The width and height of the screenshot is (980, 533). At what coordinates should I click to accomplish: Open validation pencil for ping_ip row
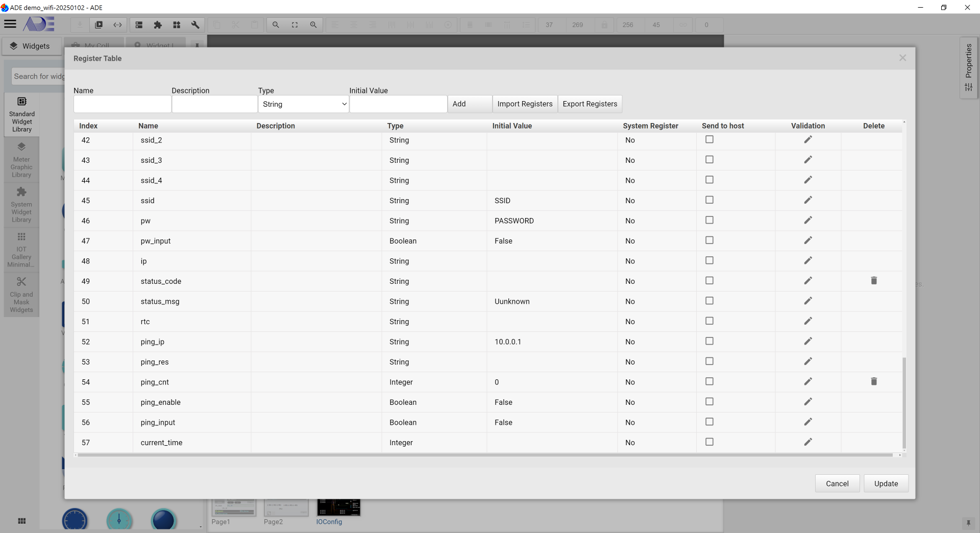807,341
